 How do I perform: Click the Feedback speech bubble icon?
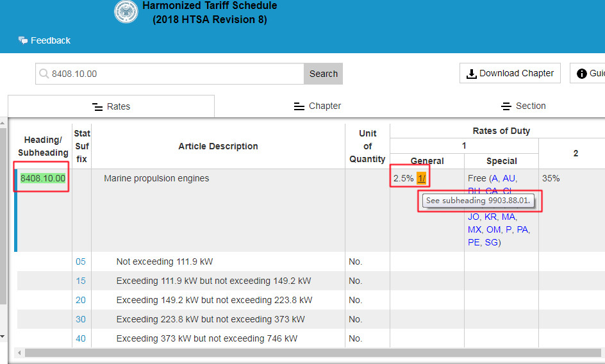22,40
